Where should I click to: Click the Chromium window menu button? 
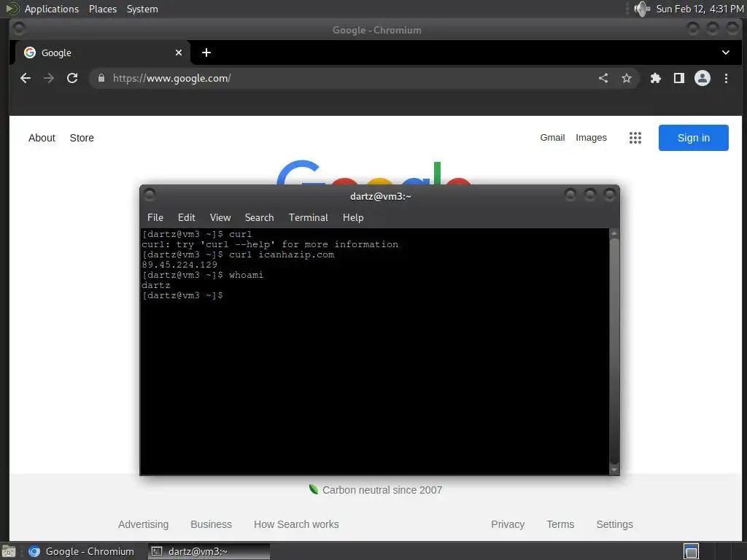point(19,29)
